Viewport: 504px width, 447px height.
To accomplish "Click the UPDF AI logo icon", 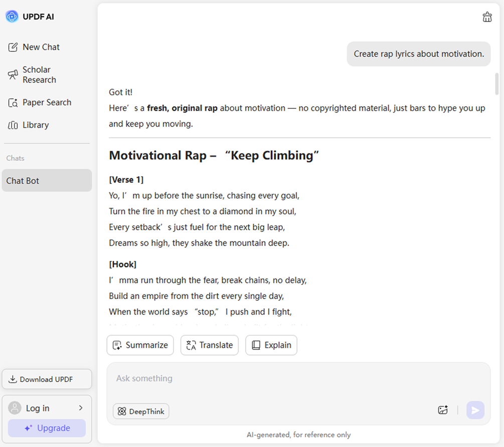I will 12,17.
